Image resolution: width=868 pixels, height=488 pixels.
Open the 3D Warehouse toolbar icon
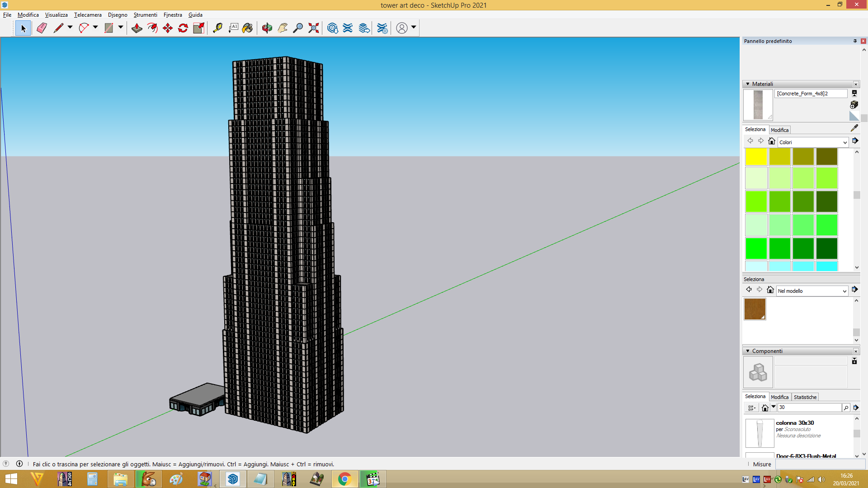coord(333,28)
